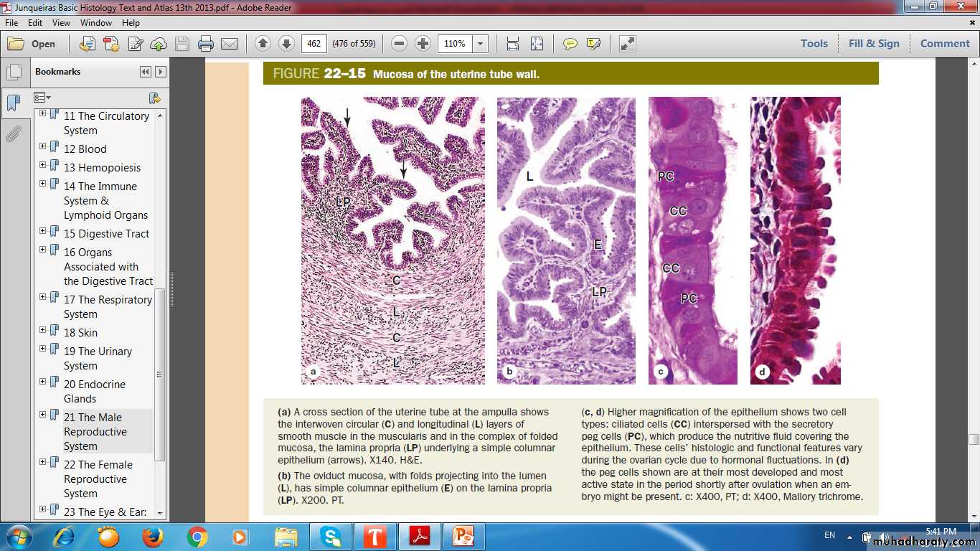Add a sticky note comment

click(x=570, y=44)
